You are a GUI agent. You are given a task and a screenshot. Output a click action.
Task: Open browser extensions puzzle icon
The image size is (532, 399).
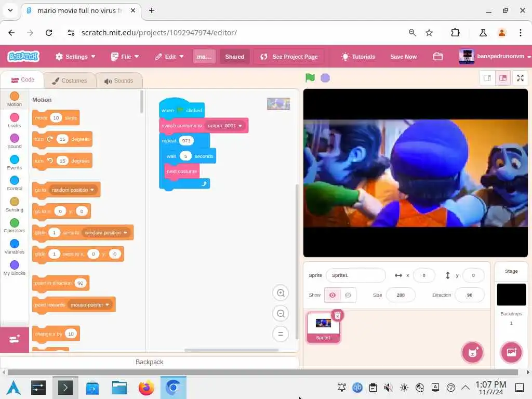coord(455,33)
